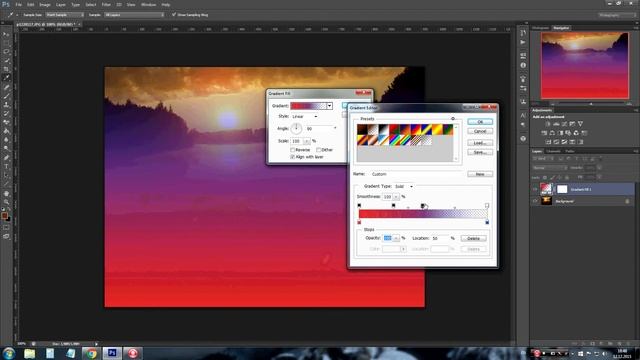Open the Style dropdown set to Linear
The height and width of the screenshot is (360, 640).
coord(304,117)
